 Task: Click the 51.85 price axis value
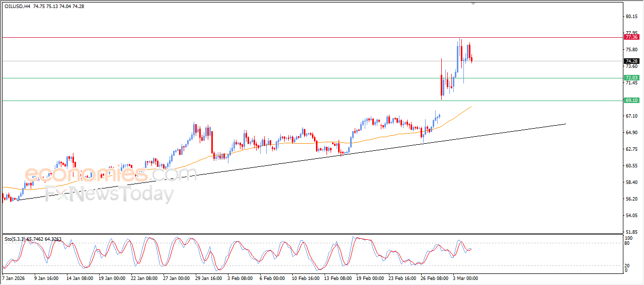(631, 232)
